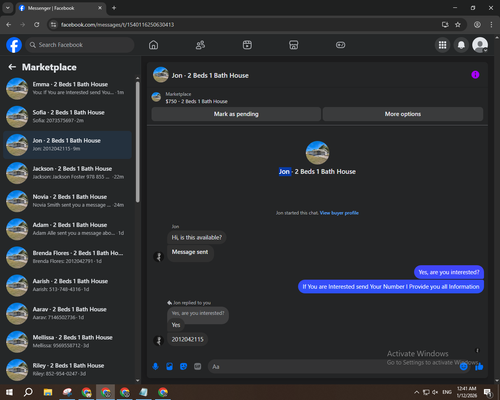Select Jon - 2 Beds 1 Bath House chat
Image resolution: width=500 pixels, height=400 pixels.
click(x=67, y=145)
